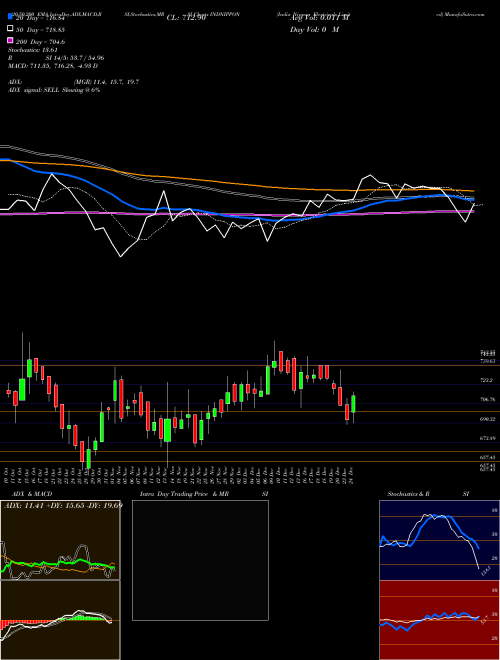Click the MACD histogram chart panel
The height and width of the screenshot is (660, 500).
(x=60, y=620)
